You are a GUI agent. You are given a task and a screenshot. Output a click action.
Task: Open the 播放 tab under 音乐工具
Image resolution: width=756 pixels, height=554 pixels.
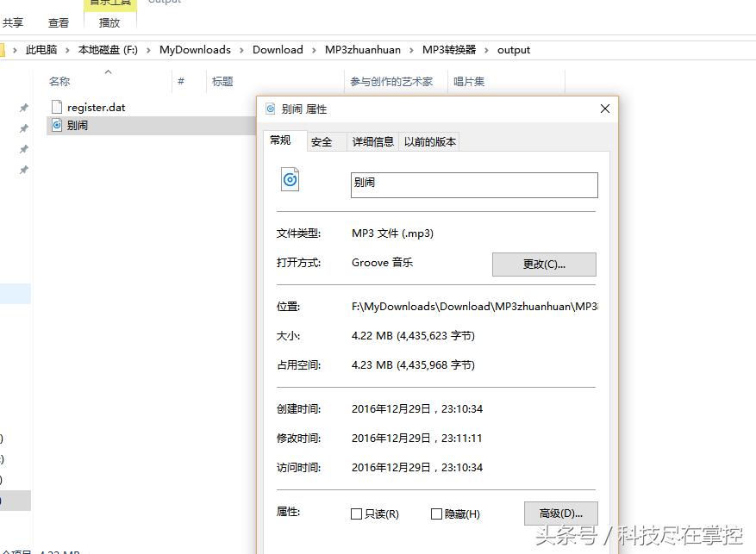coord(109,23)
